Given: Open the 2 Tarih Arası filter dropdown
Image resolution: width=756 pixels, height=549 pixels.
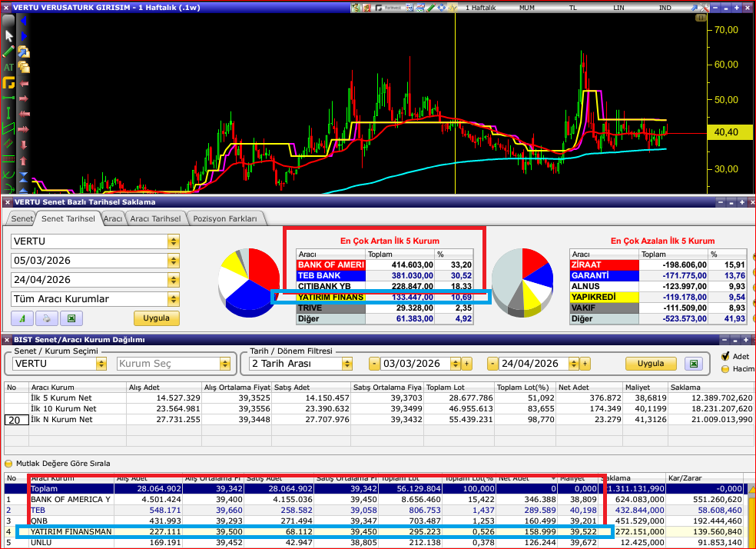Looking at the screenshot, I should coord(347,364).
